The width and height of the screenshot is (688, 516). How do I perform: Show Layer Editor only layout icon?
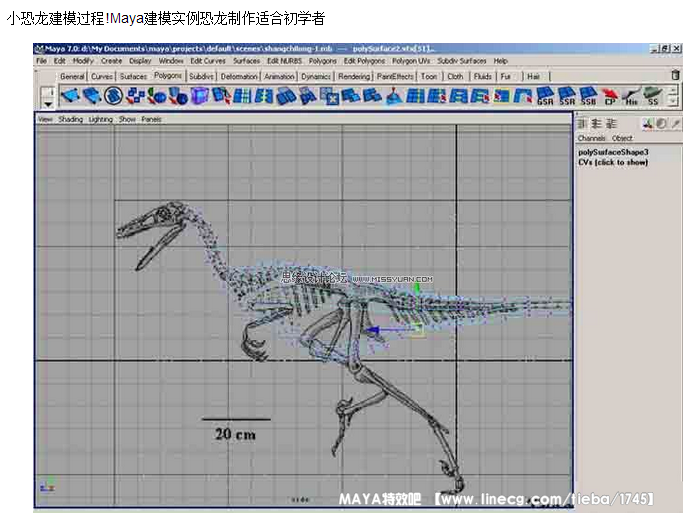pyautogui.click(x=596, y=124)
